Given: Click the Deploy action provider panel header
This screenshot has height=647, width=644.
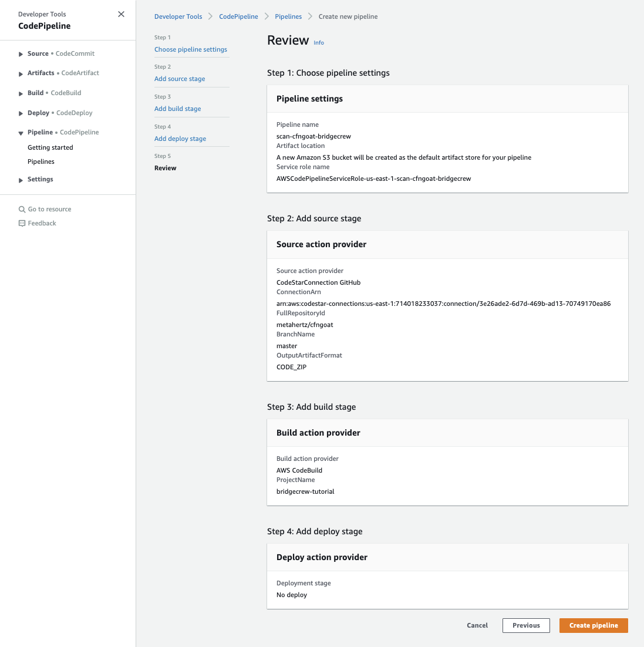Looking at the screenshot, I should (447, 557).
